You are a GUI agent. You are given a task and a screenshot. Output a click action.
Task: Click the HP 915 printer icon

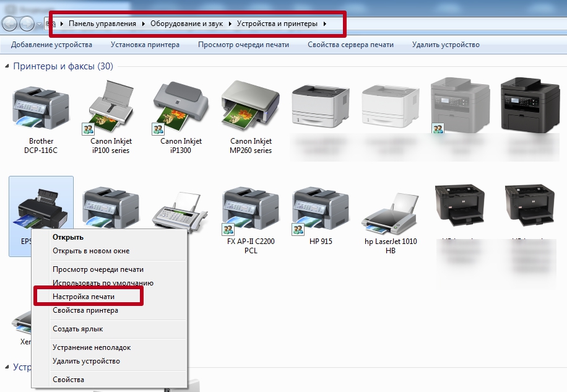[x=321, y=209]
